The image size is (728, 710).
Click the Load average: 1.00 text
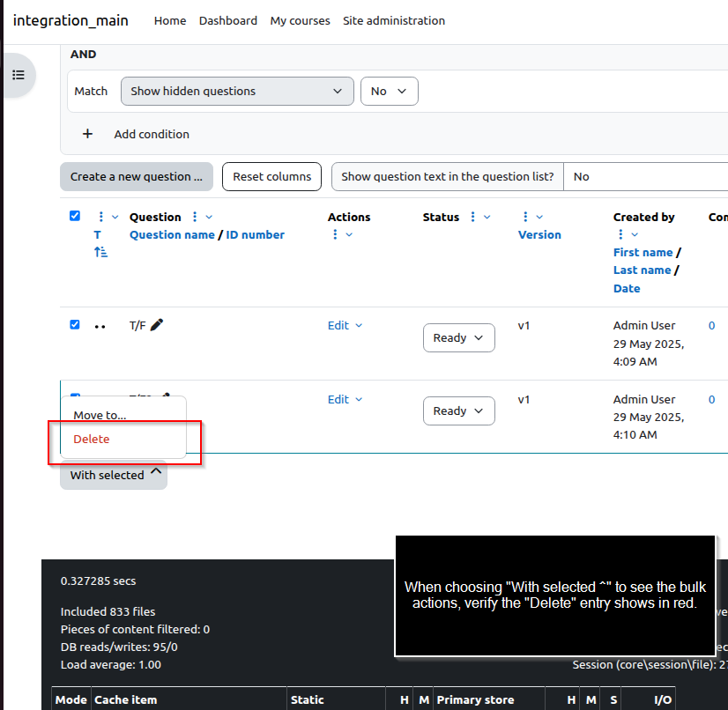(x=110, y=664)
